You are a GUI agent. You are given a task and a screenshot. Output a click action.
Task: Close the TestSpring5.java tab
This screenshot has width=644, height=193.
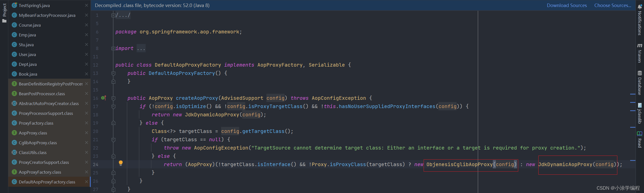[87, 5]
